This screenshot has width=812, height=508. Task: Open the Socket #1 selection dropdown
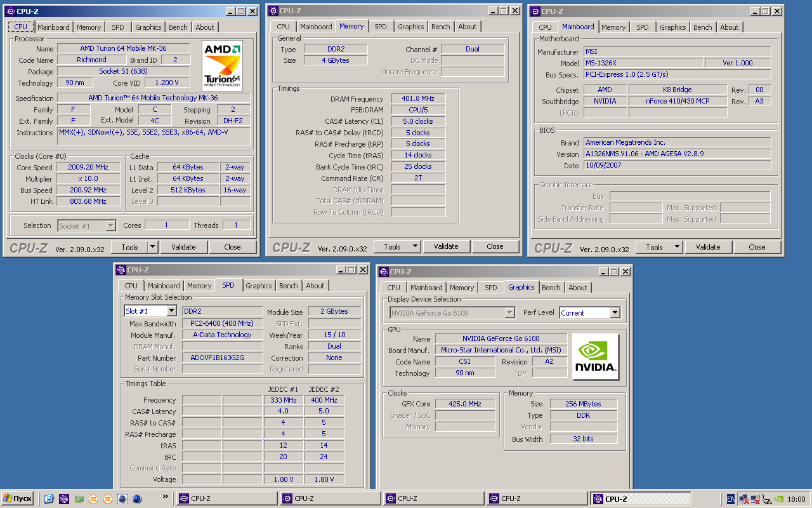[x=111, y=225]
